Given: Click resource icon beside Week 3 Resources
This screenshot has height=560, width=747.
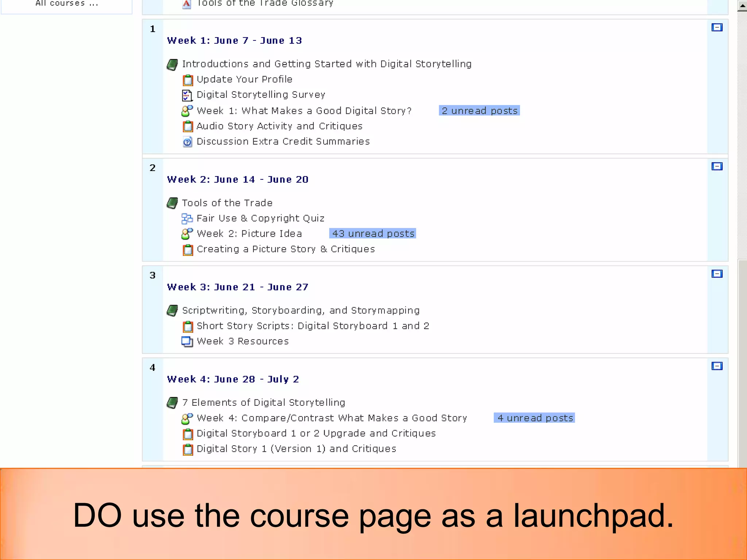Looking at the screenshot, I should point(187,342).
